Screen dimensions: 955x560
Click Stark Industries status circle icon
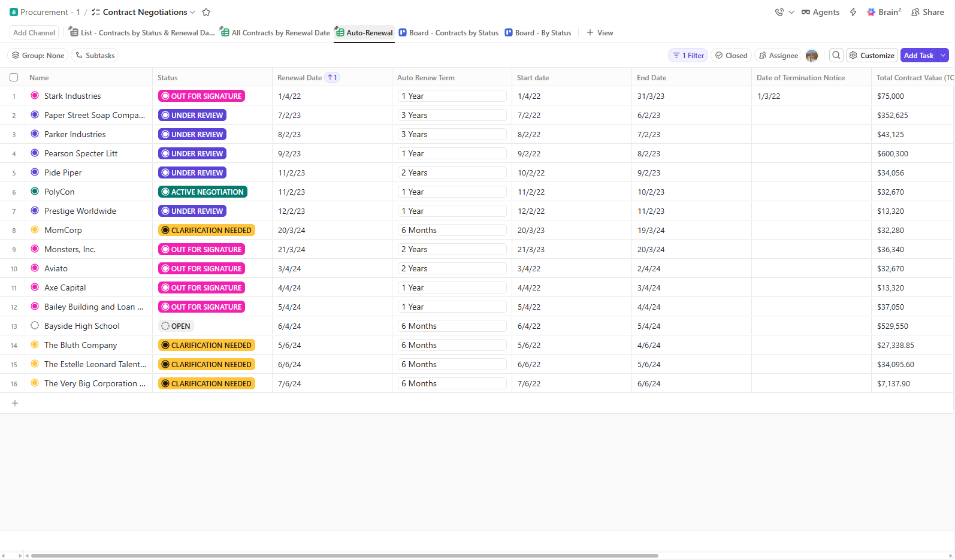[35, 95]
